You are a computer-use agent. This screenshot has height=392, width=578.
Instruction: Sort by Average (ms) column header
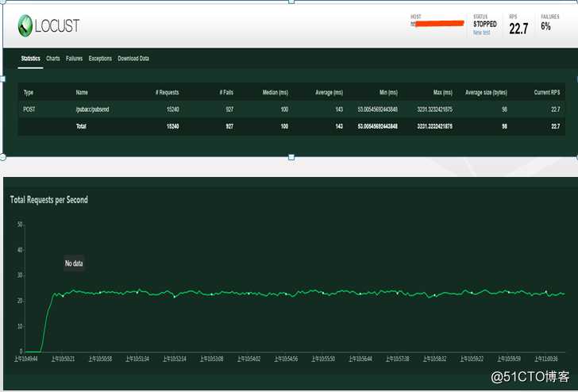pyautogui.click(x=329, y=92)
